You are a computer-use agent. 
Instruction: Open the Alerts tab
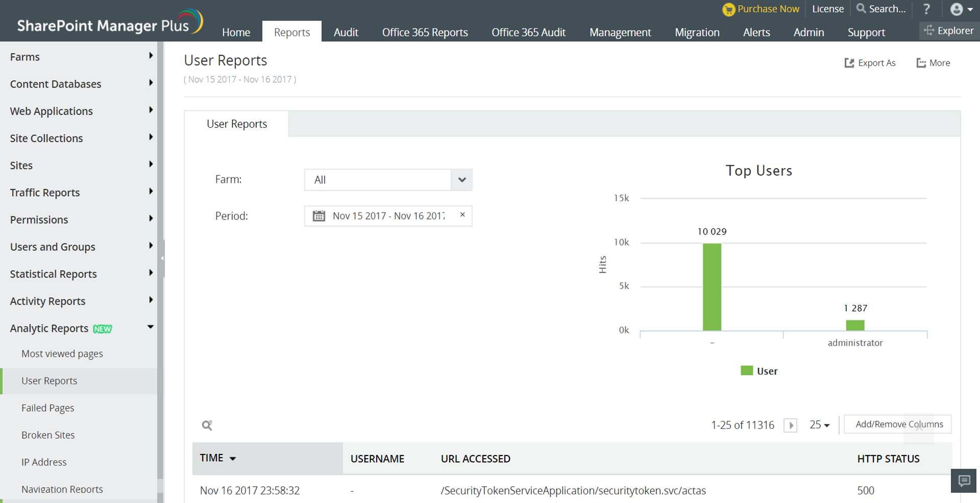tap(756, 32)
